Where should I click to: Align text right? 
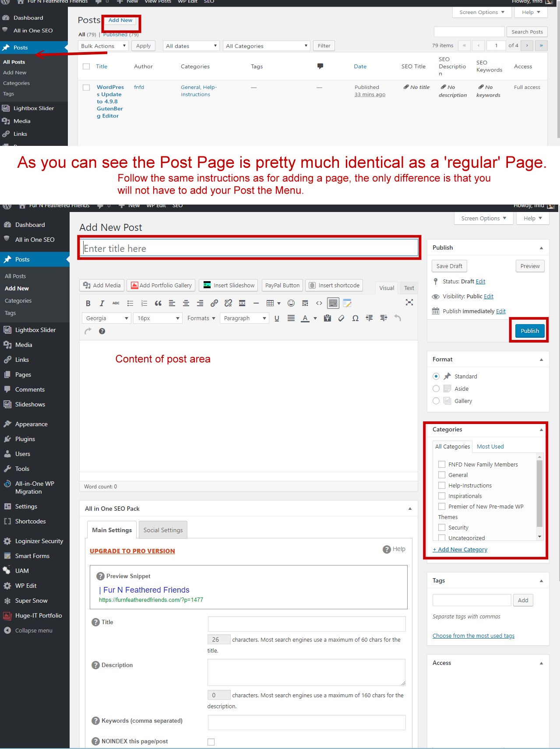point(200,303)
